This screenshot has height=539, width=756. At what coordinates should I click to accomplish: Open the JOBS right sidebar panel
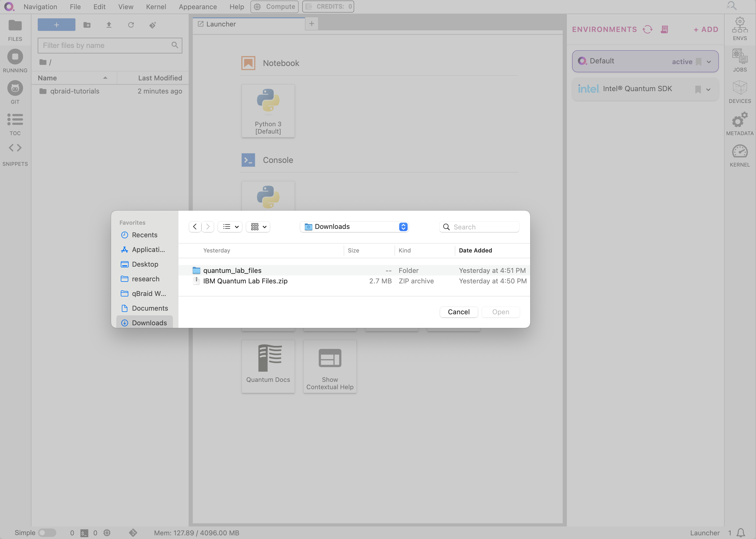(740, 60)
